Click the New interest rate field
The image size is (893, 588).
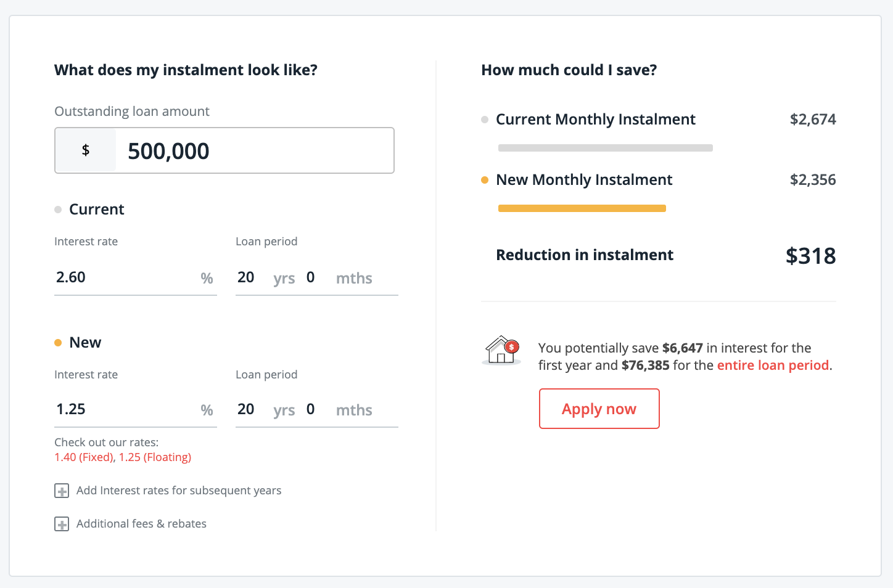click(x=123, y=410)
